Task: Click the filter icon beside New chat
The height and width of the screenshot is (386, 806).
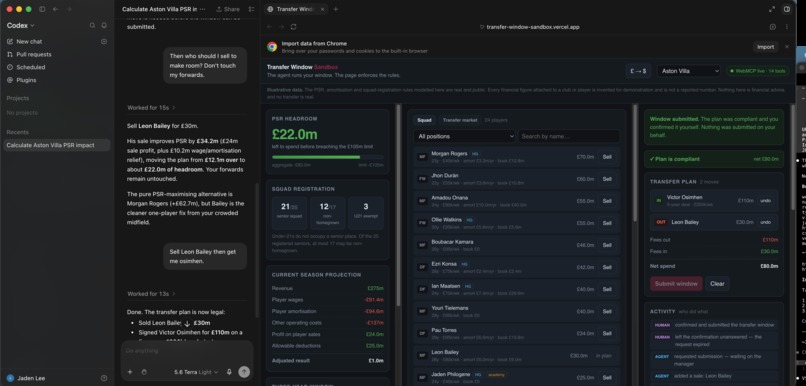Action: click(x=104, y=42)
